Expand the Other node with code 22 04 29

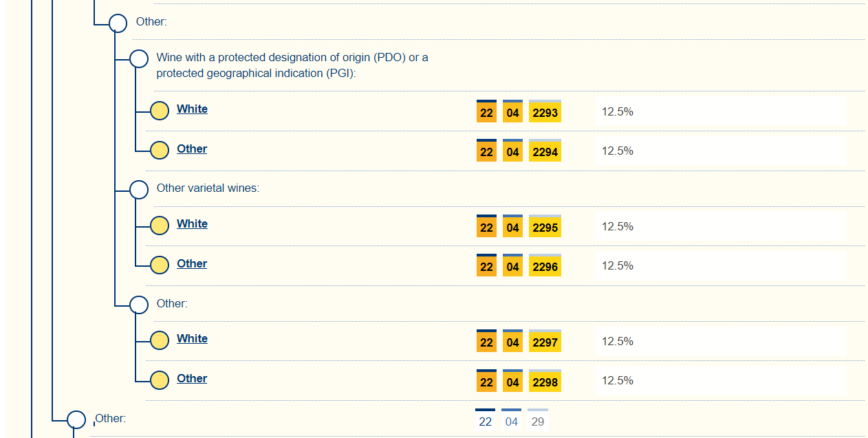[x=76, y=419]
